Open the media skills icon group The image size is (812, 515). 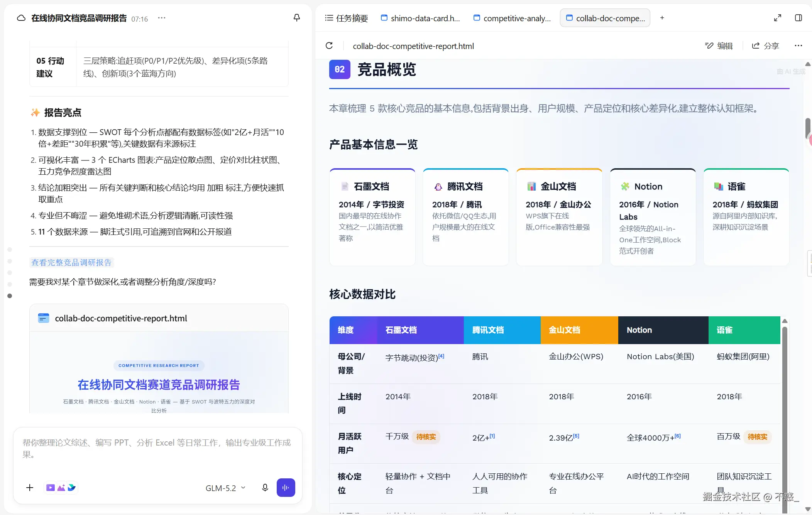(x=61, y=488)
